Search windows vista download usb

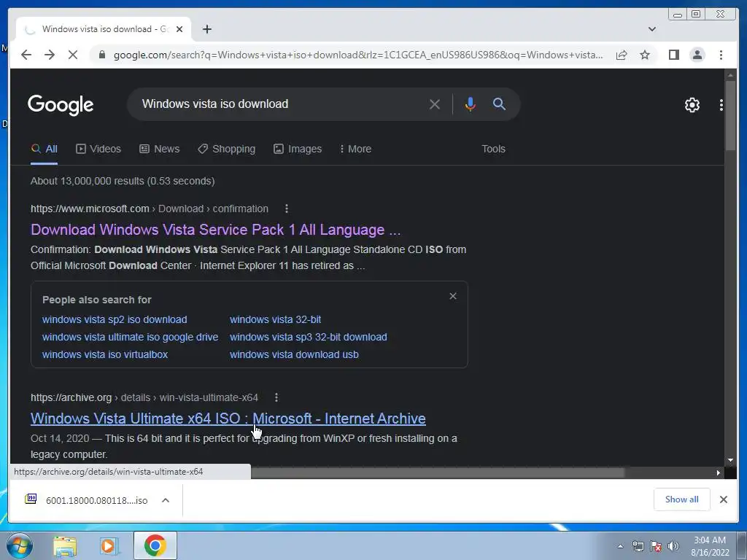pos(294,355)
